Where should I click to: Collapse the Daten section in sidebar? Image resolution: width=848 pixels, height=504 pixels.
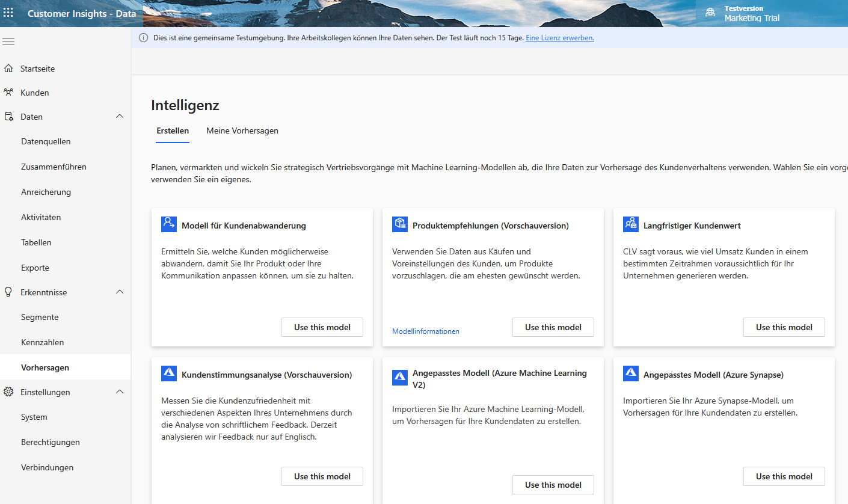[x=119, y=116]
